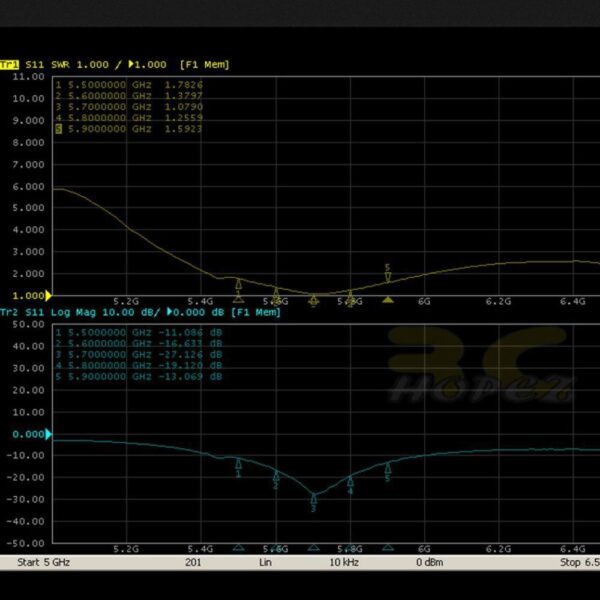The height and width of the screenshot is (600, 600).
Task: Click the 50.00 top Log Mag scale value
Action: coord(28,324)
